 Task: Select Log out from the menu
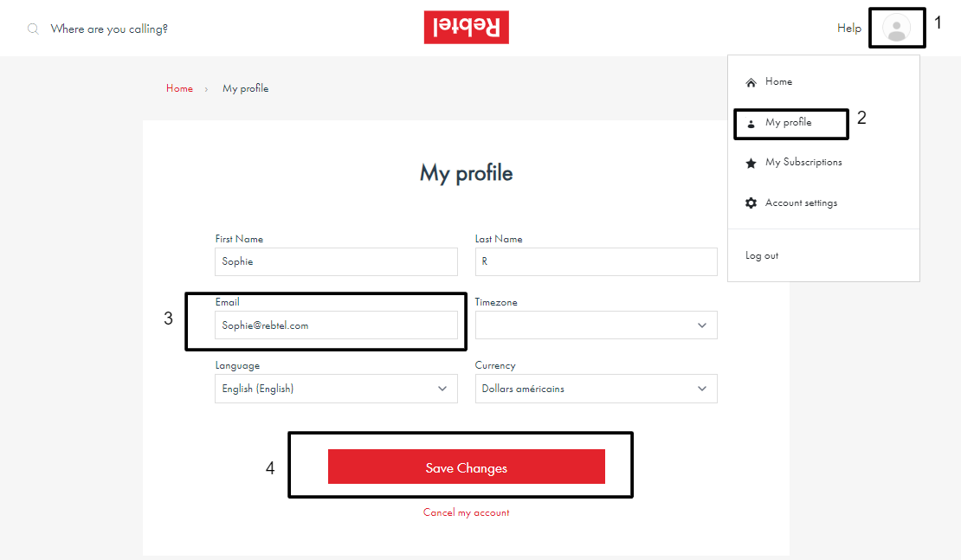[x=762, y=256]
